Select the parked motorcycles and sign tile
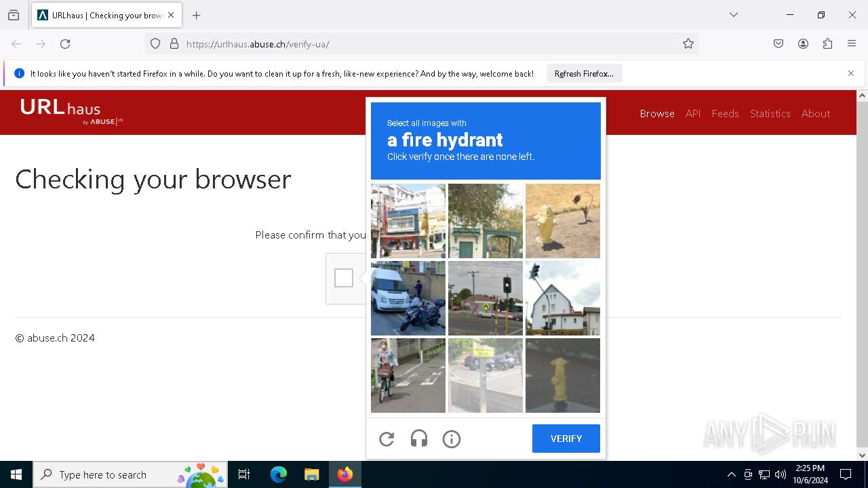 [x=486, y=375]
